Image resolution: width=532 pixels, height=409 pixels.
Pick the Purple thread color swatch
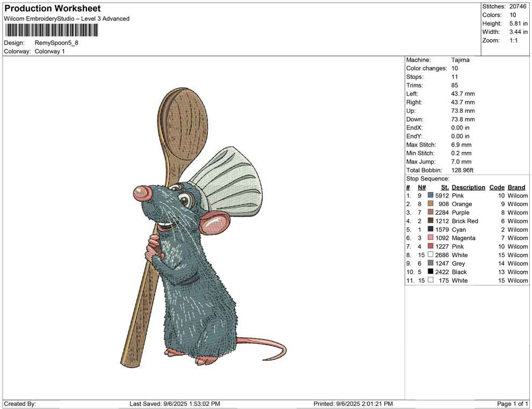430,212
